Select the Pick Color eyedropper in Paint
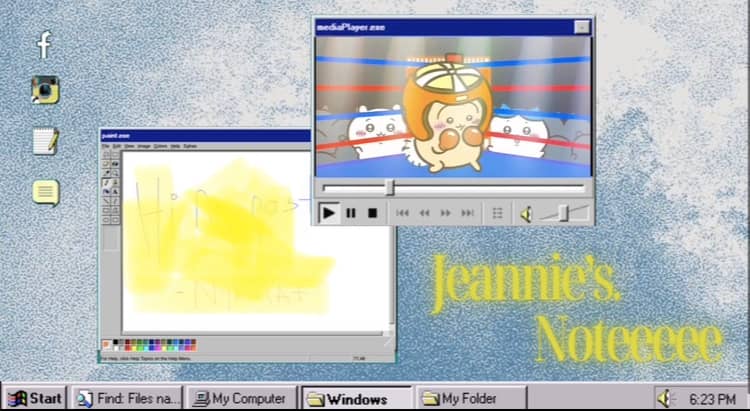Screen dimensions: 750x411 click(106, 173)
